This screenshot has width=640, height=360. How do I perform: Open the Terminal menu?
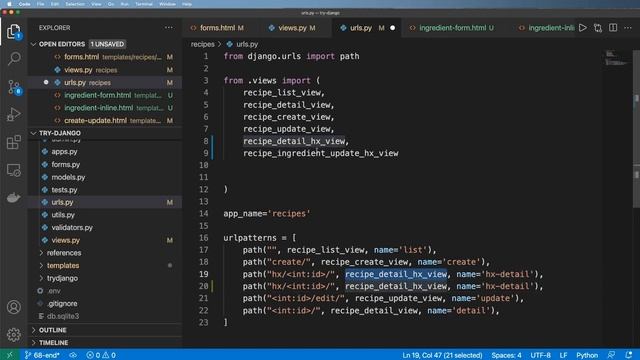[x=144, y=4]
